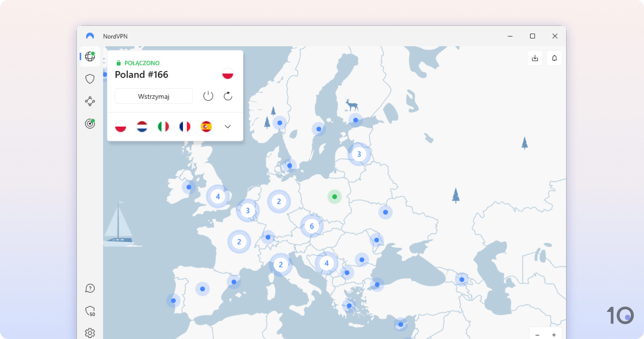
Task: Pause the VPN with the Wstrzymaj button
Action: (153, 96)
